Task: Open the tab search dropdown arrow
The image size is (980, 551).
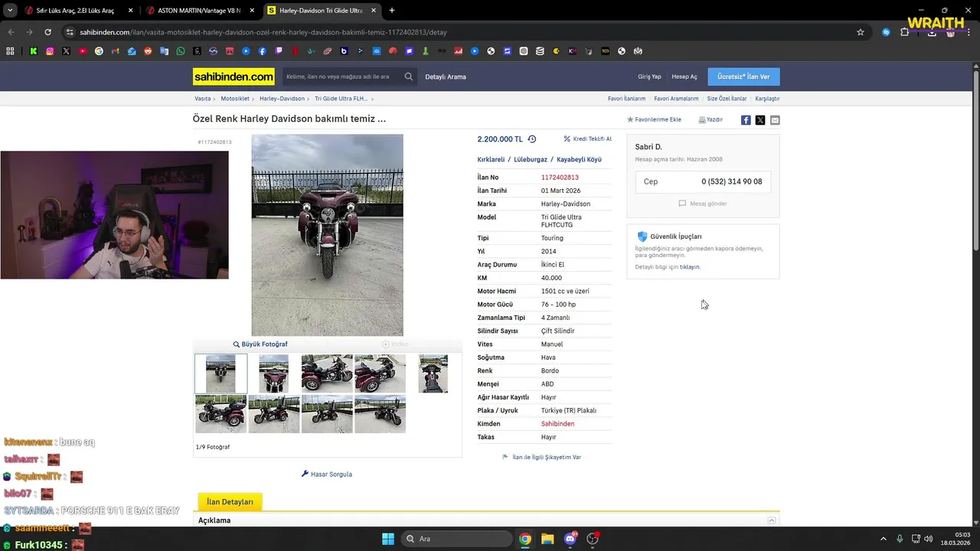Action: coord(10,11)
